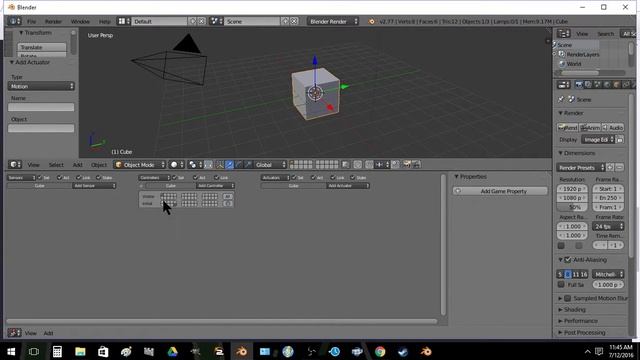
Task: Enable Sampled Motion Blur checkbox
Action: tap(568, 298)
